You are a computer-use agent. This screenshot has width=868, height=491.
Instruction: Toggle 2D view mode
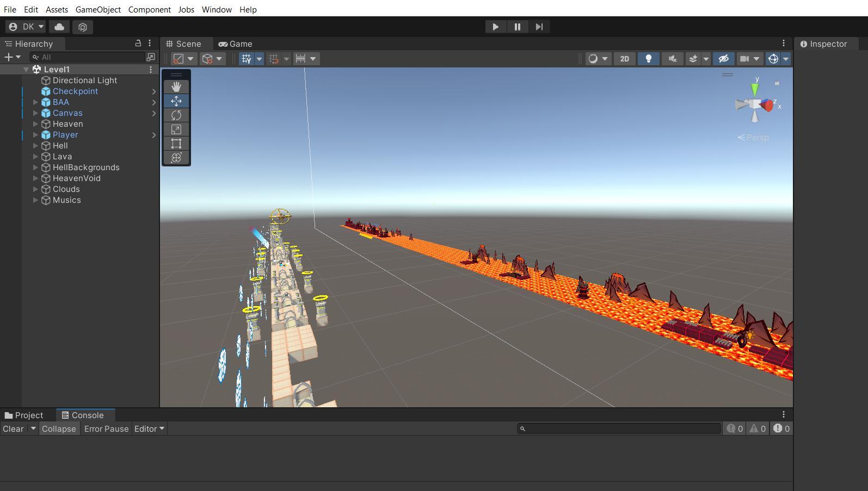click(x=625, y=59)
